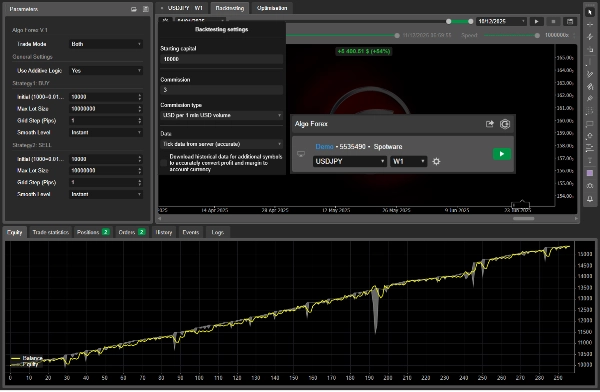
Task: Click the backtest play button
Action: point(536,21)
